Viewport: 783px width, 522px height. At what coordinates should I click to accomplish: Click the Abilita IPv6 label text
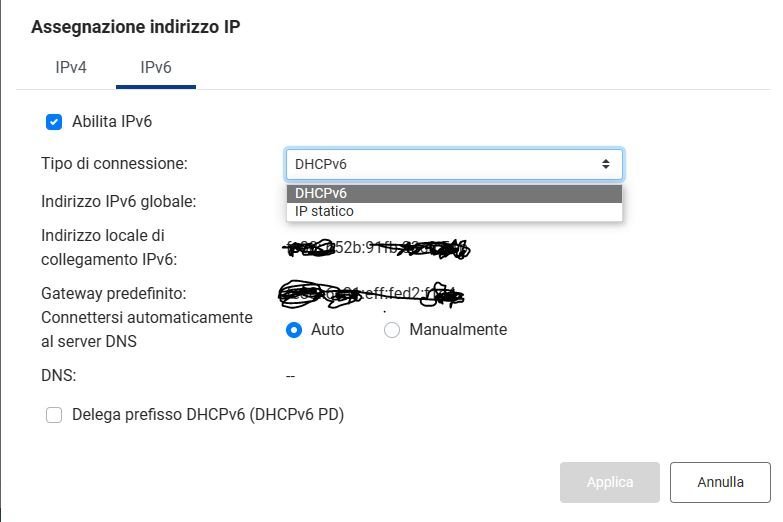pyautogui.click(x=112, y=121)
